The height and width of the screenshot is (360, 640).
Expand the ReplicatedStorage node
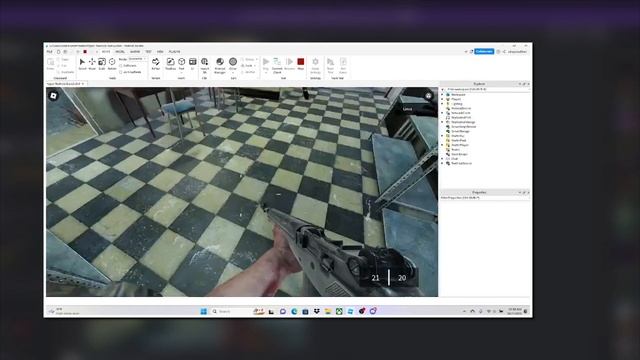pyautogui.click(x=442, y=122)
